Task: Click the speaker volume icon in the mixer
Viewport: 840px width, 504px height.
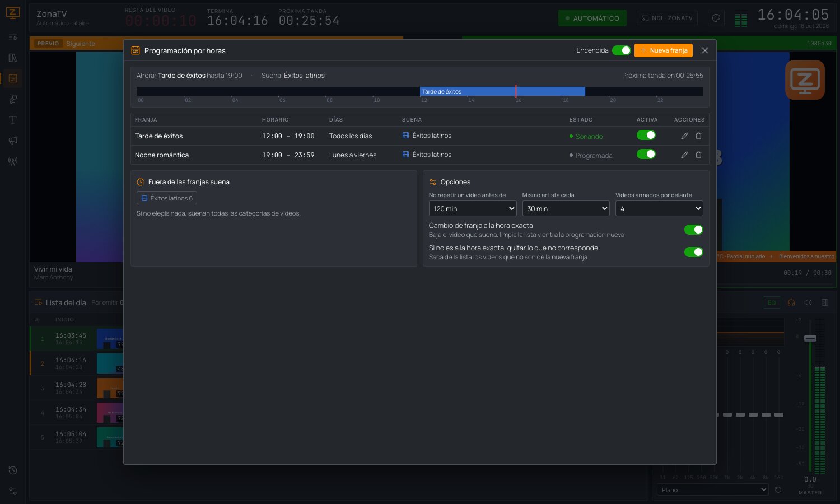Action: coord(808,302)
